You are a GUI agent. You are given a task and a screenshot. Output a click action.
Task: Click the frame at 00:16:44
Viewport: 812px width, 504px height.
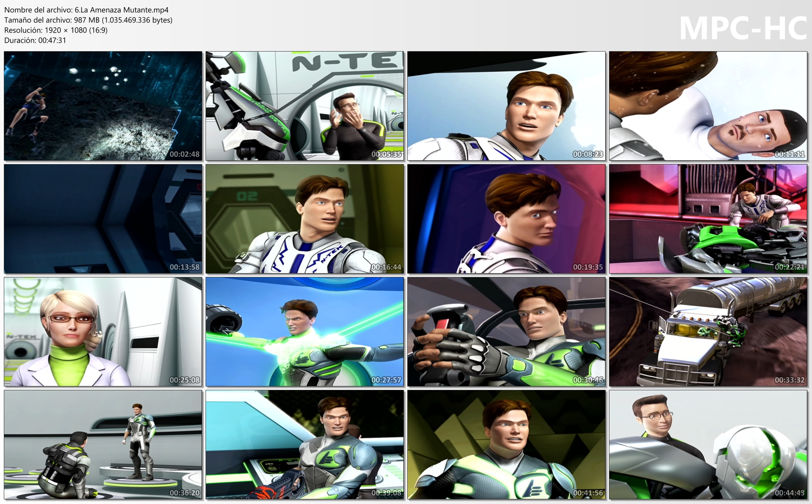click(305, 219)
